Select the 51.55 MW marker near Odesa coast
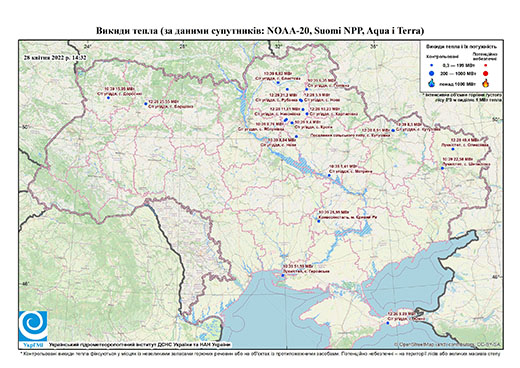520x368 pixels. (283, 275)
